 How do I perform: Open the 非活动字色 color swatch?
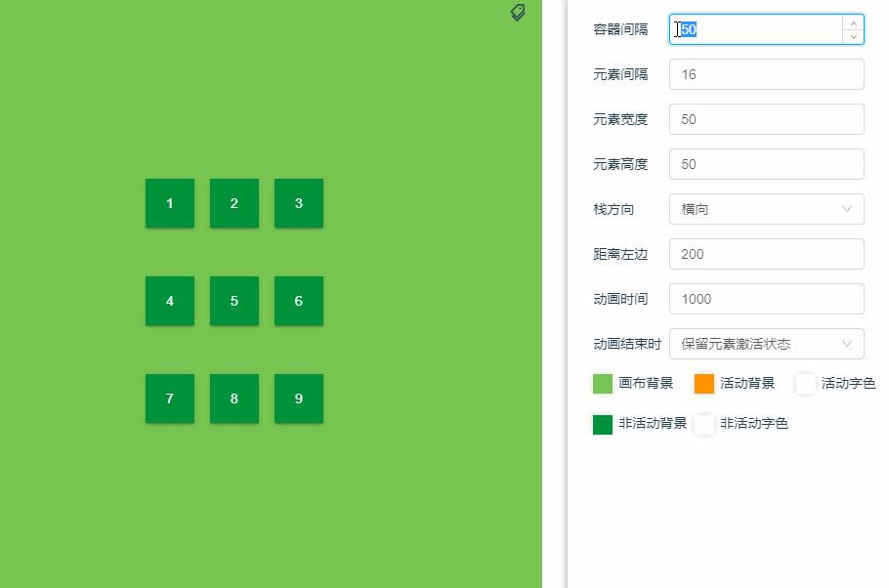[704, 424]
